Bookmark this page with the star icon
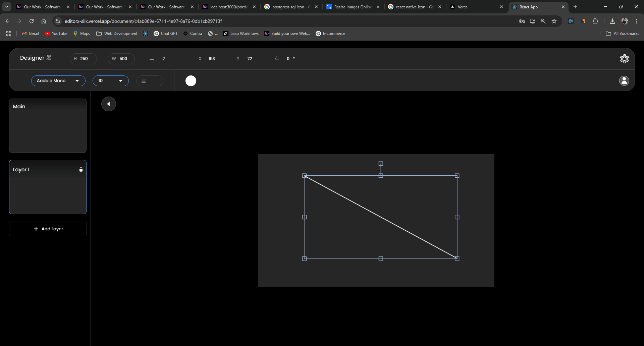 pos(554,21)
